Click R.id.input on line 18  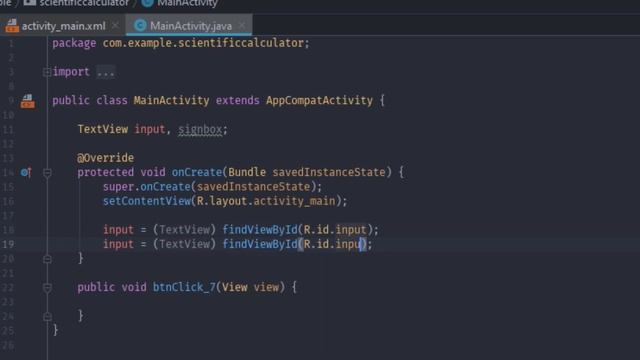[335, 230]
